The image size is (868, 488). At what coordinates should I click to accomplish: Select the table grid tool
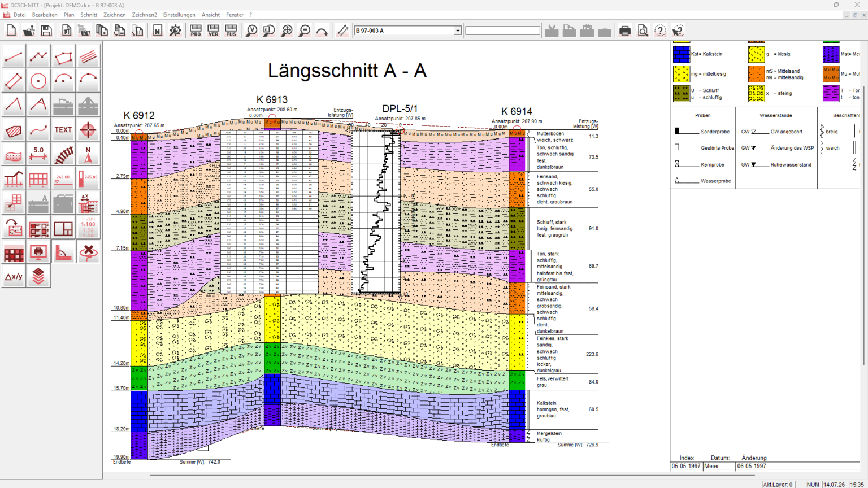pos(38,179)
